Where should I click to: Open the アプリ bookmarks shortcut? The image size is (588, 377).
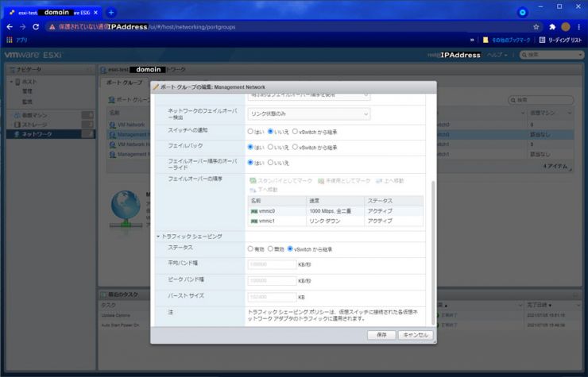(17, 40)
